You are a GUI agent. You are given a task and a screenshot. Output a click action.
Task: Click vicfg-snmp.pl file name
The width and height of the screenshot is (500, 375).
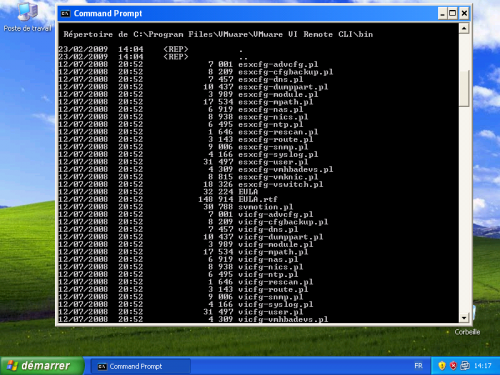click(271, 297)
